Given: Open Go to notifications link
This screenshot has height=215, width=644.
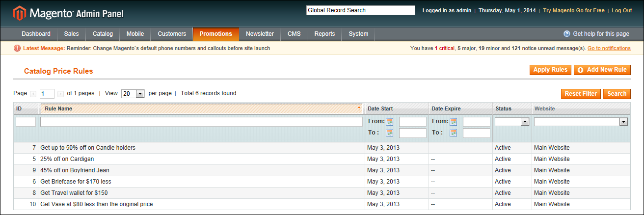Looking at the screenshot, I should (609, 48).
